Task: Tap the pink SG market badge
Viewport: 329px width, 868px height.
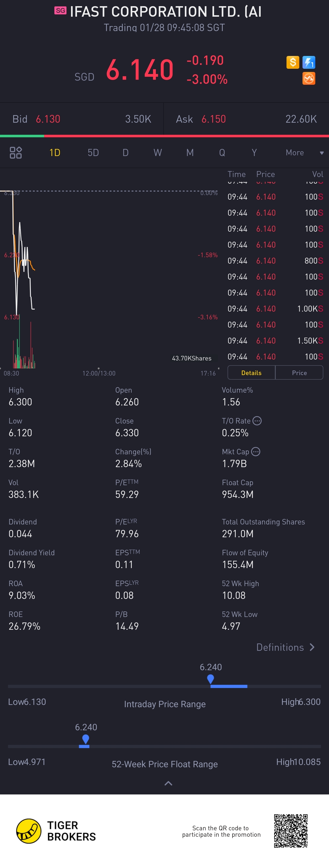Action: [x=60, y=11]
